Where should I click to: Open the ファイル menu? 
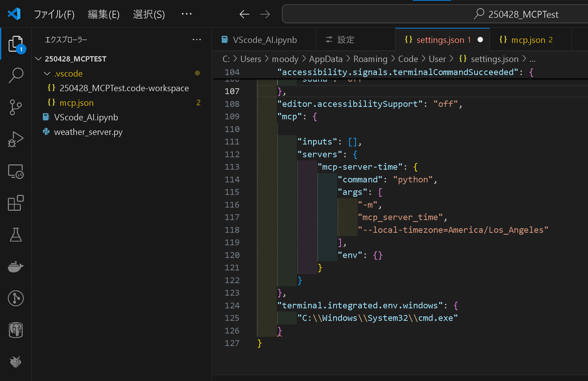point(54,14)
